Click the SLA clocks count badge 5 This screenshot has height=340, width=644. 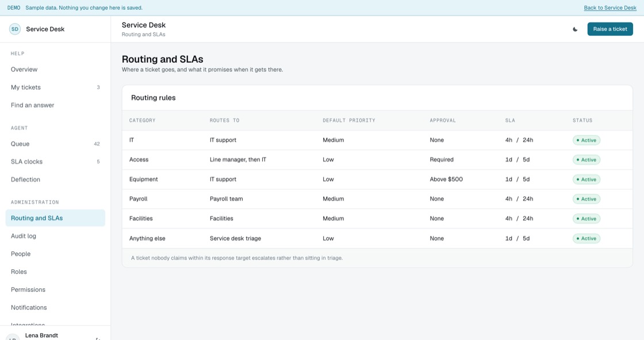tap(98, 162)
